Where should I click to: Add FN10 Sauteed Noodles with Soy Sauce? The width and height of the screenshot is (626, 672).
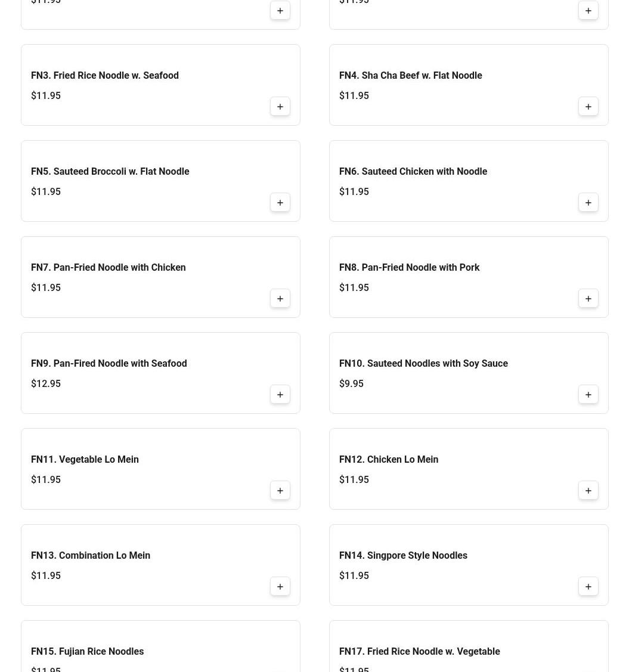click(588, 394)
